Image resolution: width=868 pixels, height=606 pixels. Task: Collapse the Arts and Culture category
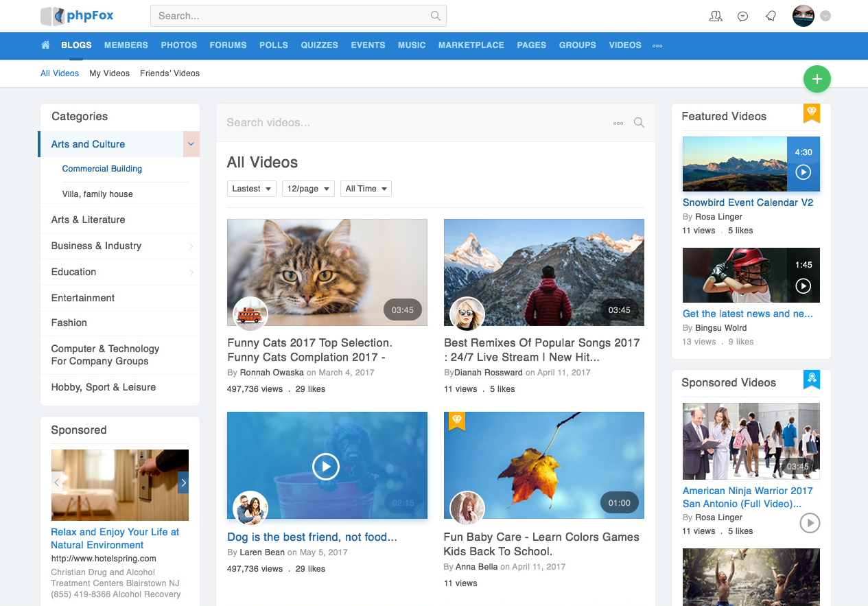pos(190,144)
